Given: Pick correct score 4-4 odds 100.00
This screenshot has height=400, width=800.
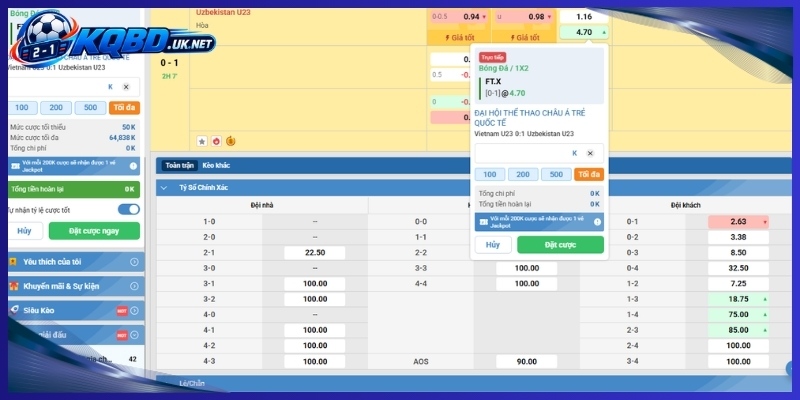Looking at the screenshot, I should pyautogui.click(x=527, y=284).
